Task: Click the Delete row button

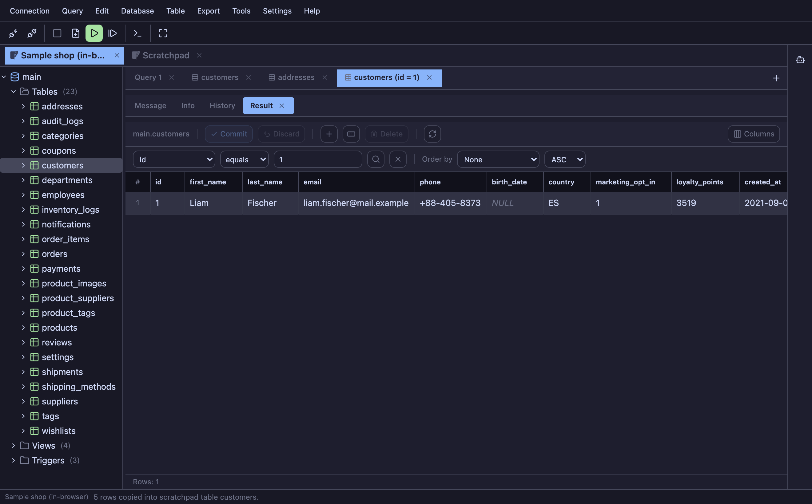Action: (x=386, y=134)
